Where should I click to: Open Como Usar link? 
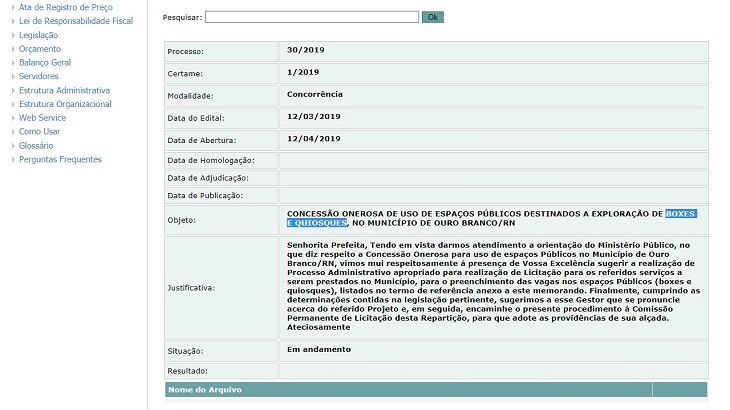[40, 131]
